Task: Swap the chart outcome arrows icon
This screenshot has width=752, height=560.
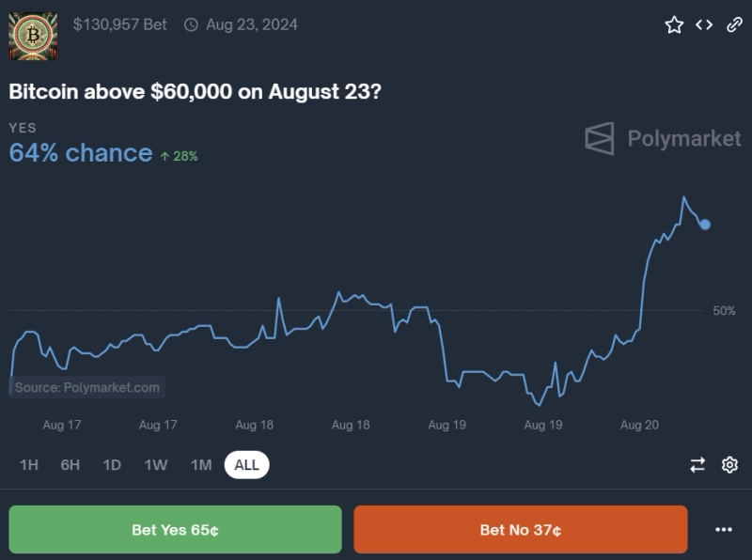Action: coord(697,464)
